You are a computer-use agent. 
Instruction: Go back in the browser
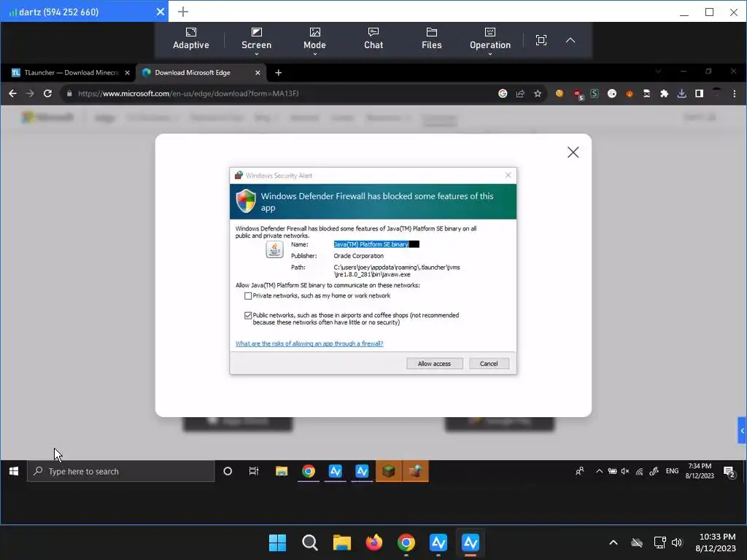point(13,93)
